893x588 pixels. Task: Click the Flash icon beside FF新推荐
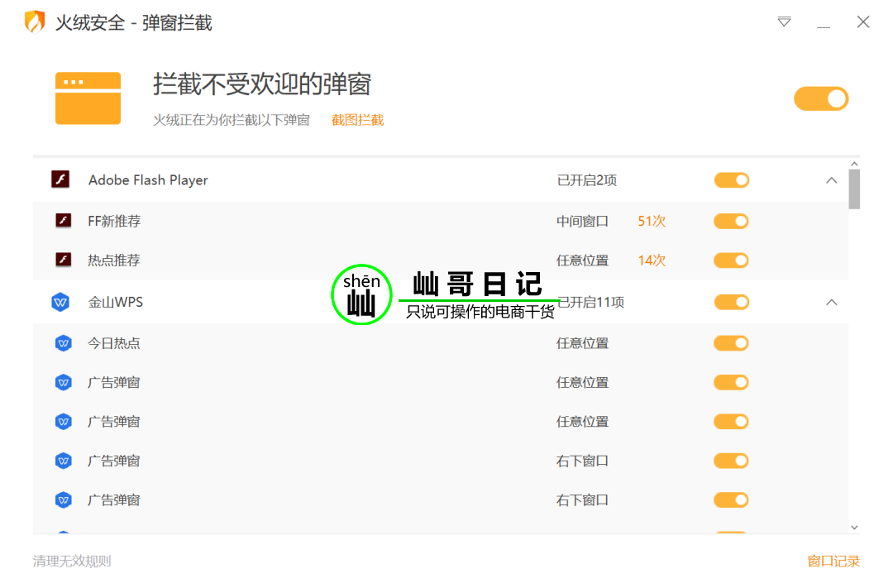pyautogui.click(x=63, y=221)
